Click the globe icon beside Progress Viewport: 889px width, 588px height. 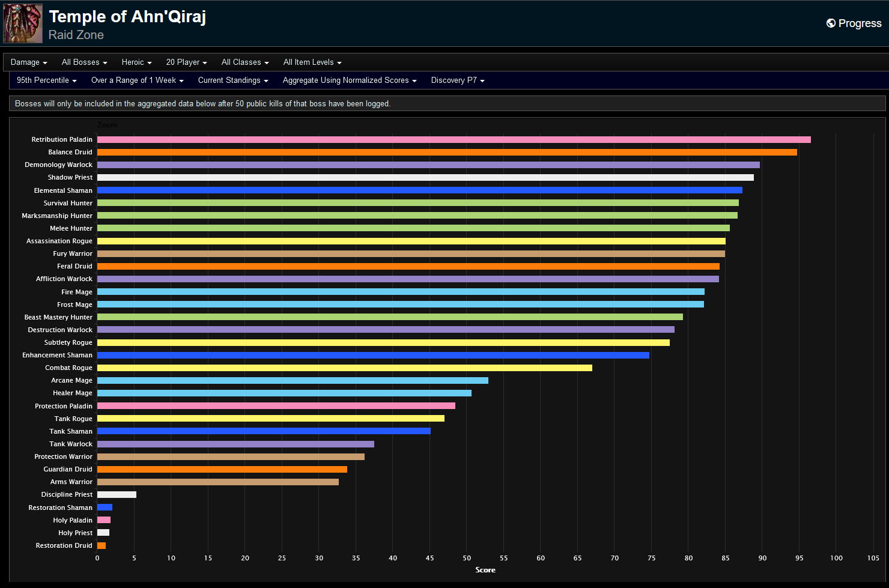pyautogui.click(x=831, y=23)
